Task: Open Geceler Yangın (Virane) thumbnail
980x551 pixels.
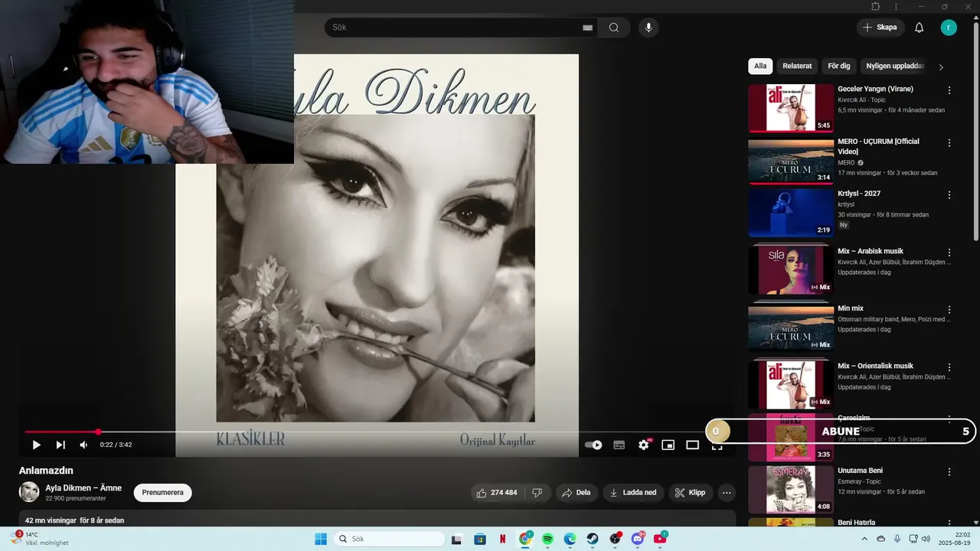Action: [791, 108]
